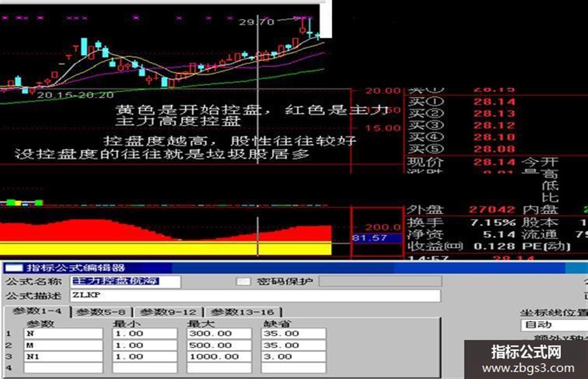Click the 缺省 field for parameter M
The width and height of the screenshot is (588, 379).
coord(294,345)
